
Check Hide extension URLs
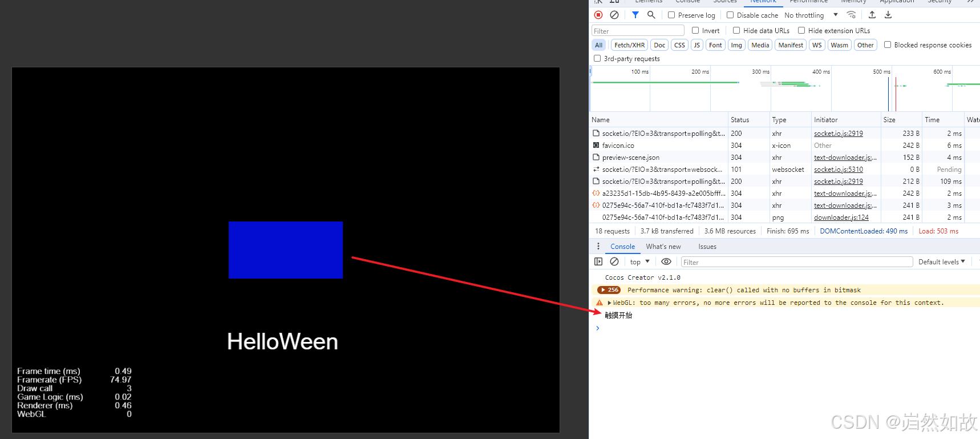(801, 30)
